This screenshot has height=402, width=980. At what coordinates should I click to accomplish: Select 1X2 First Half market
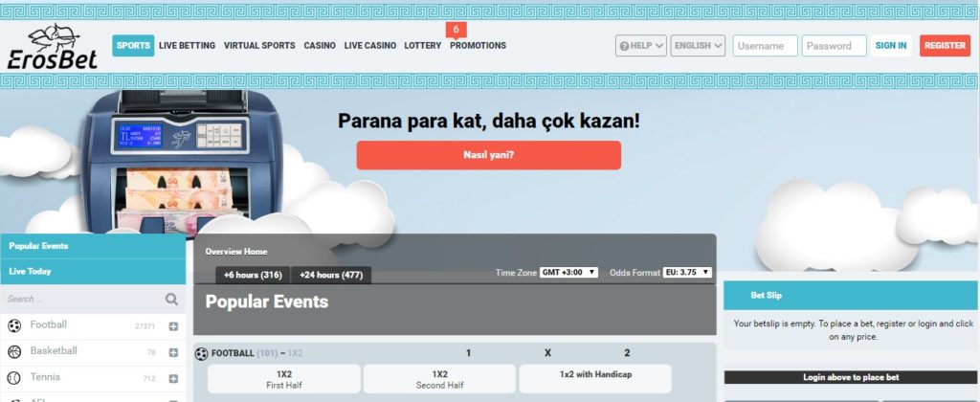tap(283, 379)
